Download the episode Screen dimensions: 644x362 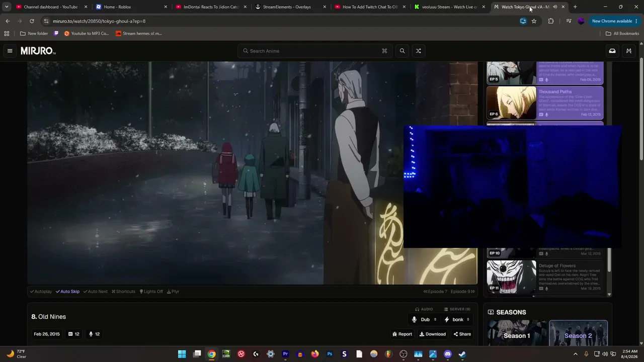[x=433, y=334]
